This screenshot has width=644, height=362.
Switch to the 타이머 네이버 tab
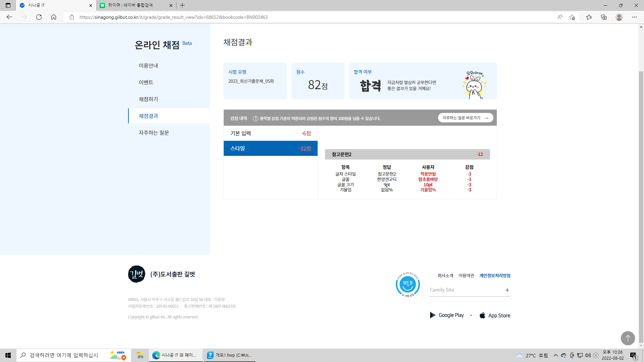(x=131, y=5)
